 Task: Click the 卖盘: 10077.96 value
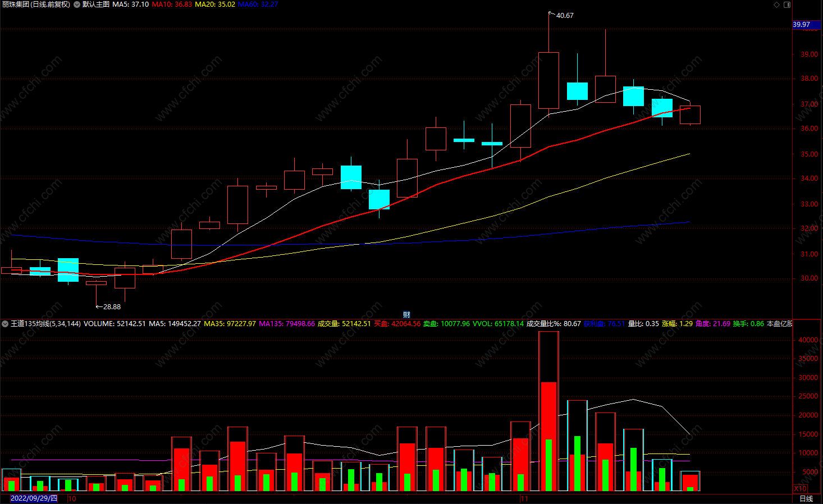446,324
